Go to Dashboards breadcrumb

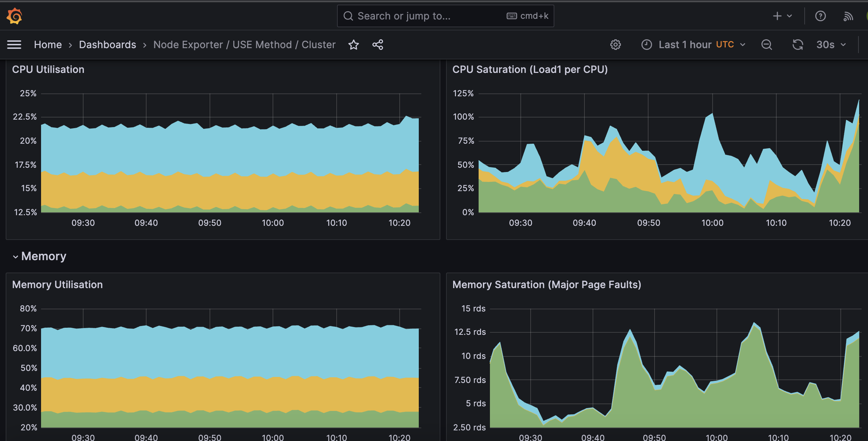107,45
